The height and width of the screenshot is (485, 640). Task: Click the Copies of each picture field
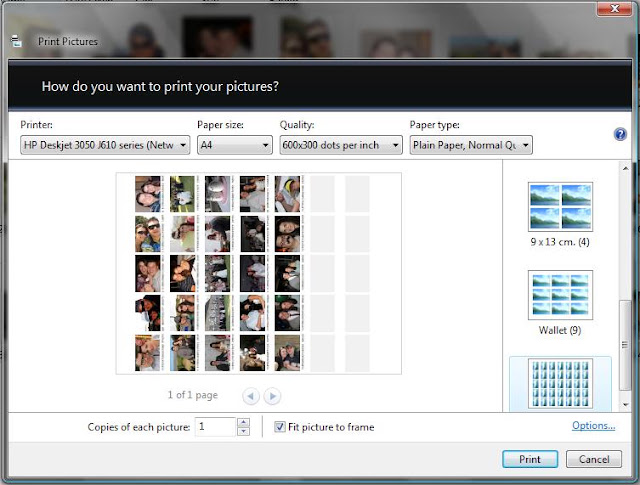pyautogui.click(x=215, y=427)
